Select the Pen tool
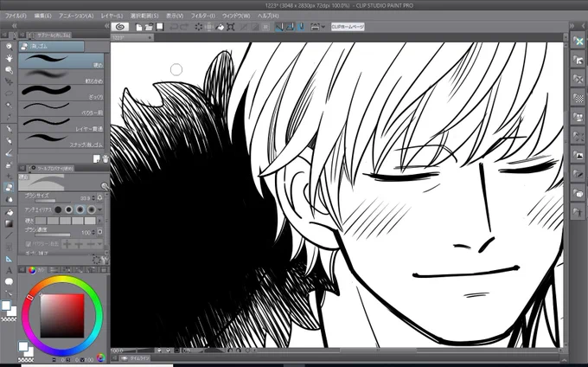This screenshot has width=588, height=367. click(9, 129)
